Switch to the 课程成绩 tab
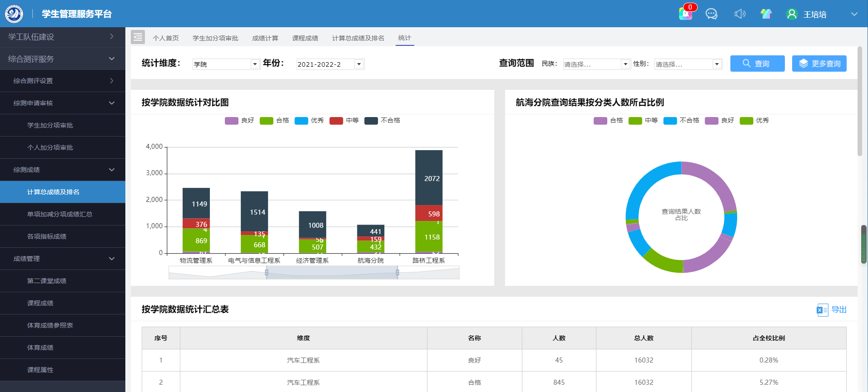This screenshot has height=392, width=868. tap(305, 38)
